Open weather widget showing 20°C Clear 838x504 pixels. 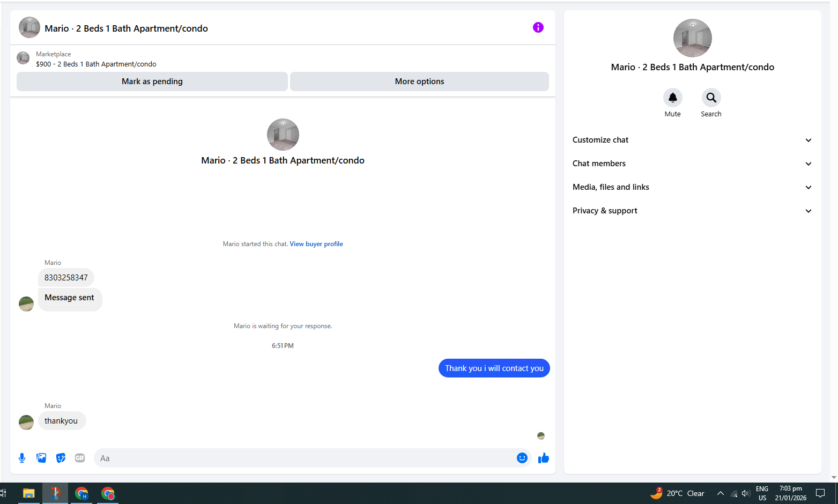[x=678, y=493]
